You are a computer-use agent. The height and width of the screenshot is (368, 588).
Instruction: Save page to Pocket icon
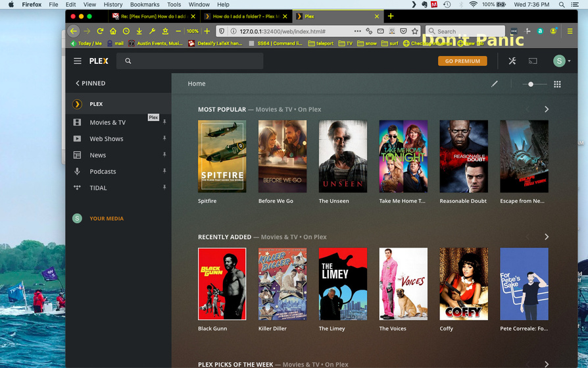[x=403, y=31]
